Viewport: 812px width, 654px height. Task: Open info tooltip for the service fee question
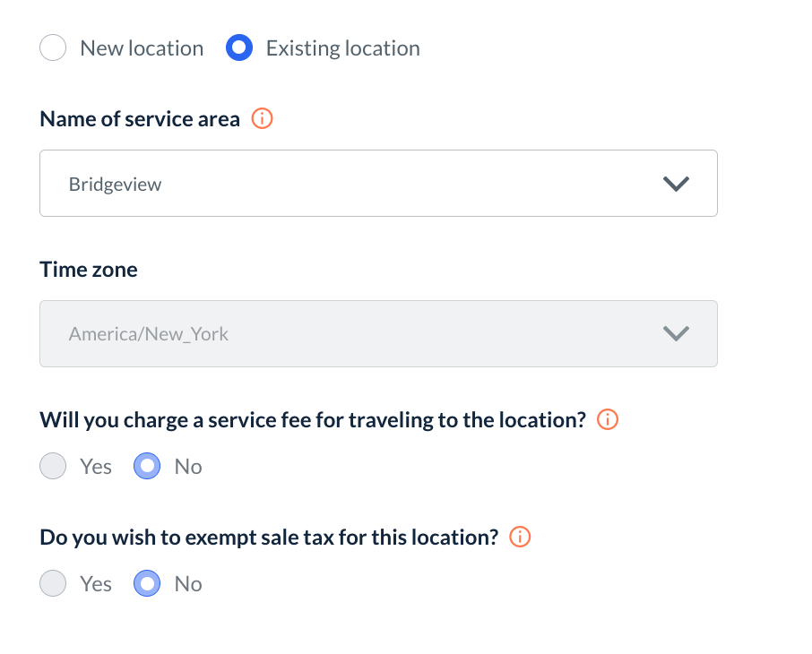tap(608, 419)
